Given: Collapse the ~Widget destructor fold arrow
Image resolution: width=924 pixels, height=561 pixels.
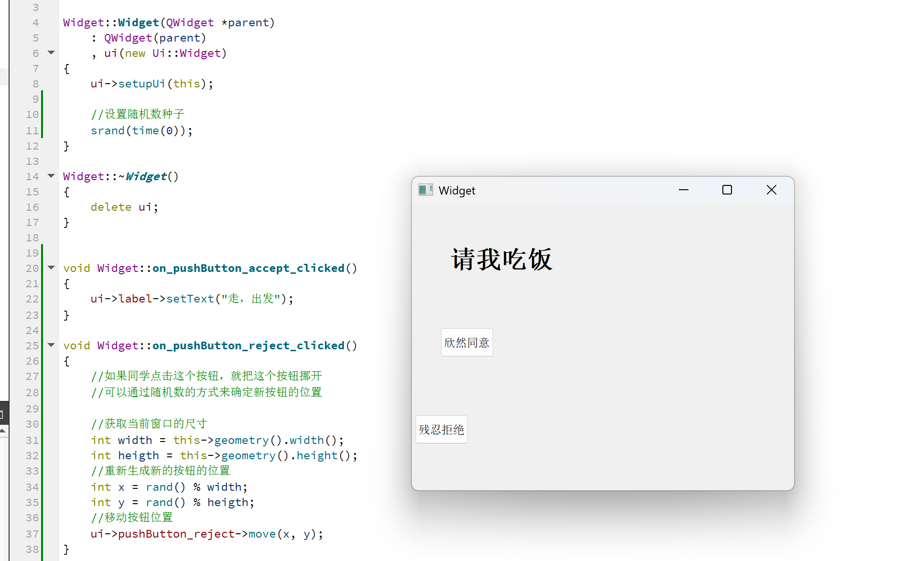Looking at the screenshot, I should (51, 176).
